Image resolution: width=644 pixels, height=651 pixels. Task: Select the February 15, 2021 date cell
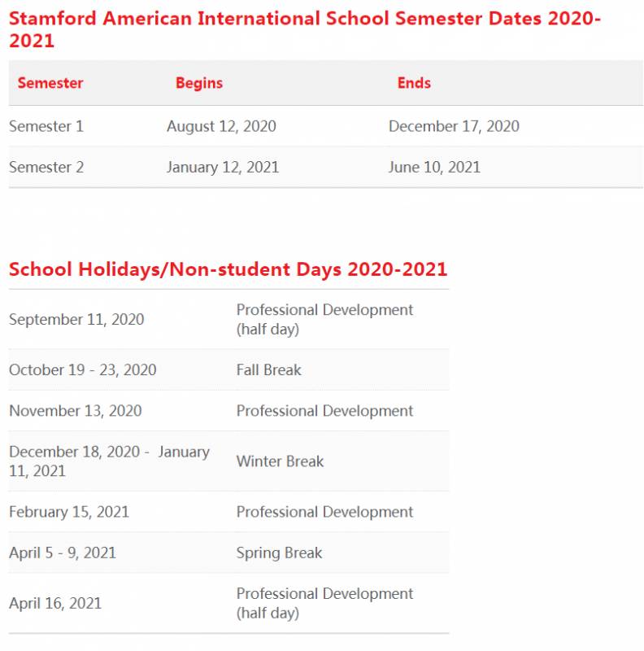point(69,512)
